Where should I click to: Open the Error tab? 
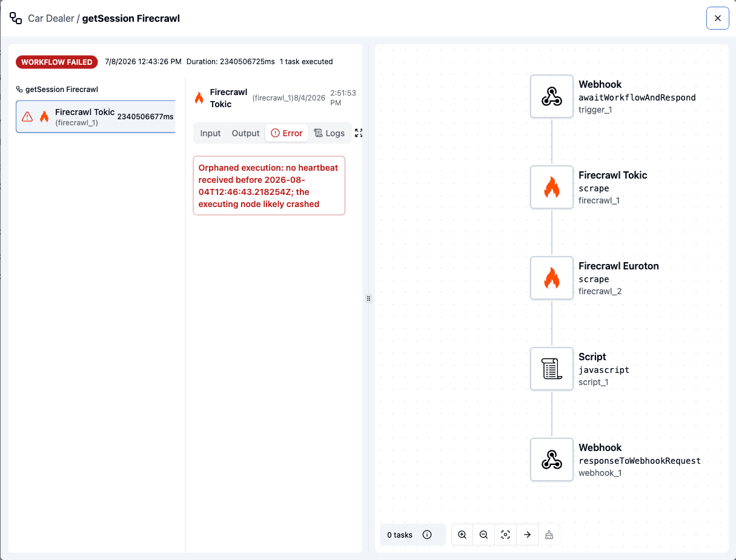tap(287, 133)
